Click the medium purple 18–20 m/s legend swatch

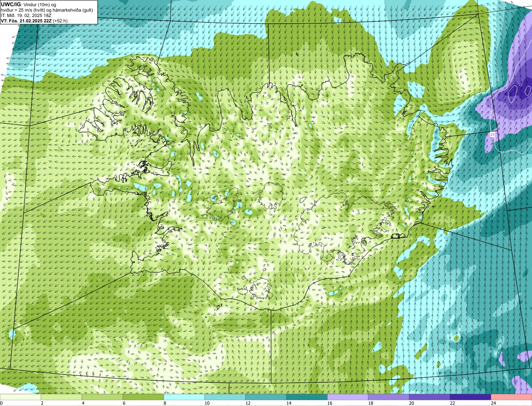tap(389, 397)
